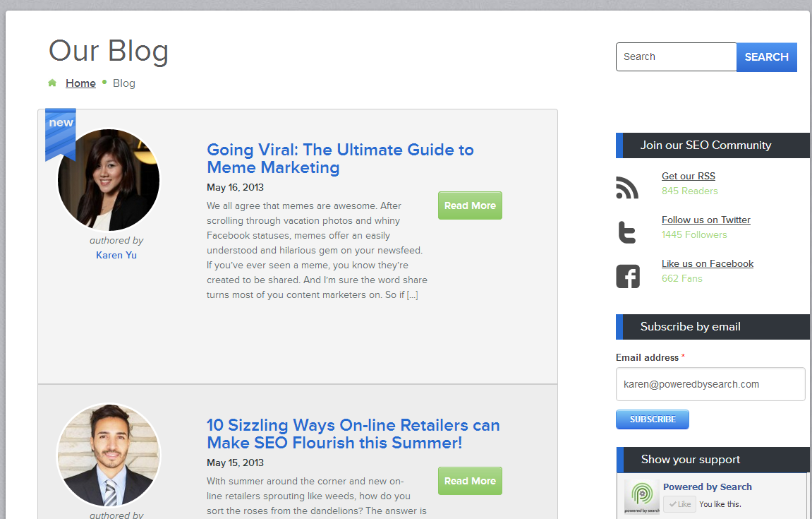Click Read More for the meme marketing post

point(470,205)
